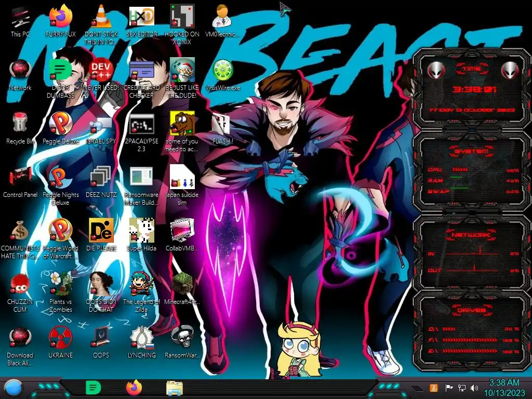Screen dimensions: 532x399
Task: Click the TIME header in the widget
Action: click(472, 69)
